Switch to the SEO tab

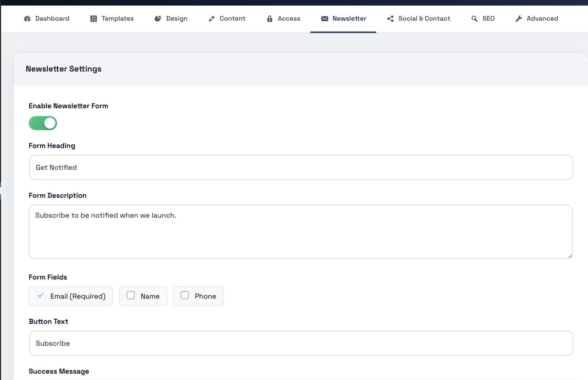tap(483, 18)
